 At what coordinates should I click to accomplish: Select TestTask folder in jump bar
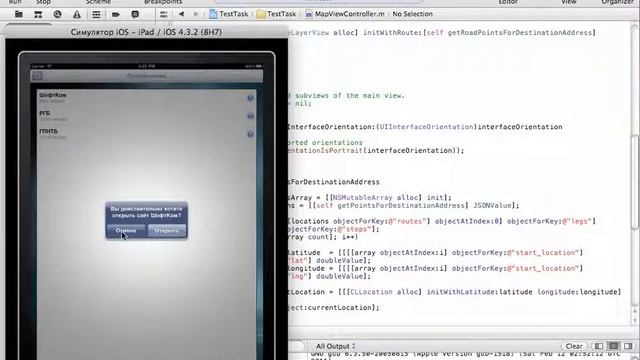tap(276, 14)
